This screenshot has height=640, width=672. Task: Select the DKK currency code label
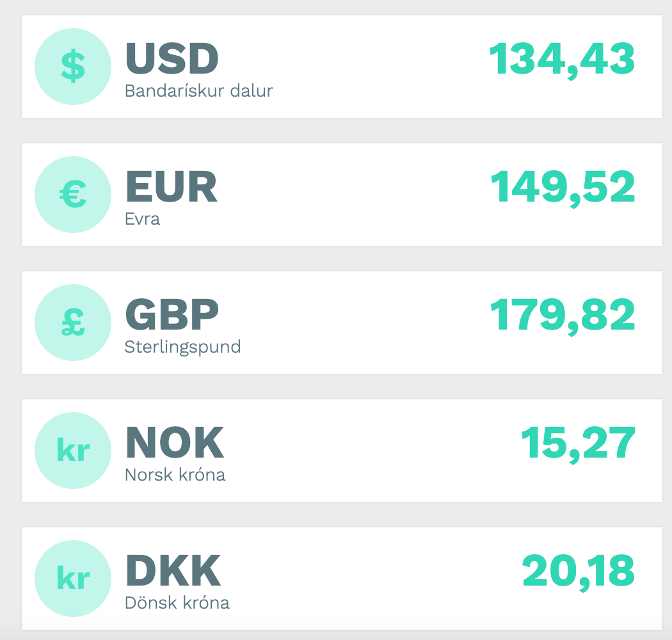click(173, 570)
